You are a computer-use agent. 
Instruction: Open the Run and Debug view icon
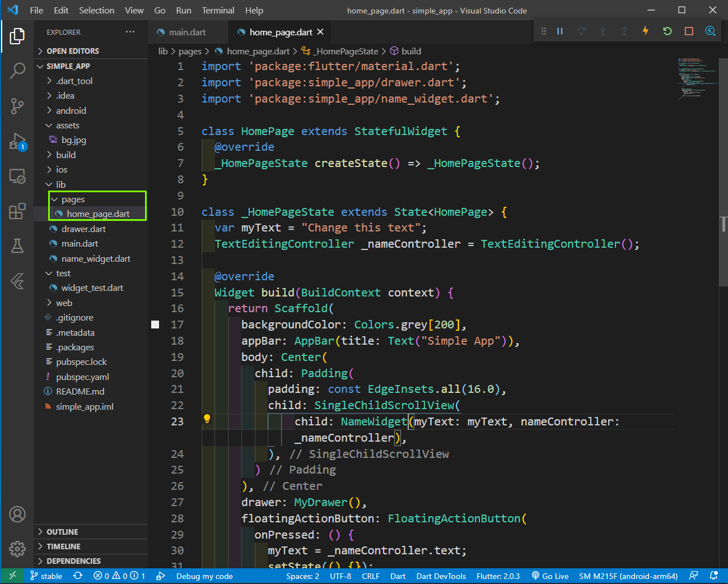click(17, 141)
